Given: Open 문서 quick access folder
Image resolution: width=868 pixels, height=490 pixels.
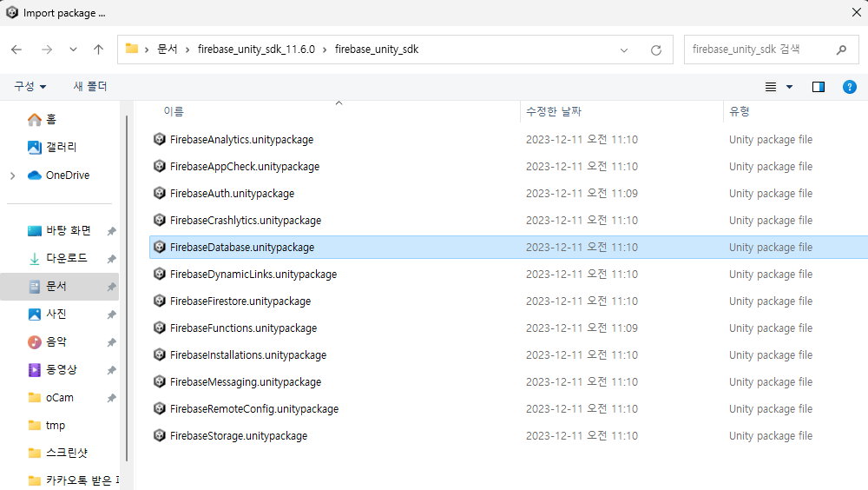Looking at the screenshot, I should pyautogui.click(x=59, y=287).
